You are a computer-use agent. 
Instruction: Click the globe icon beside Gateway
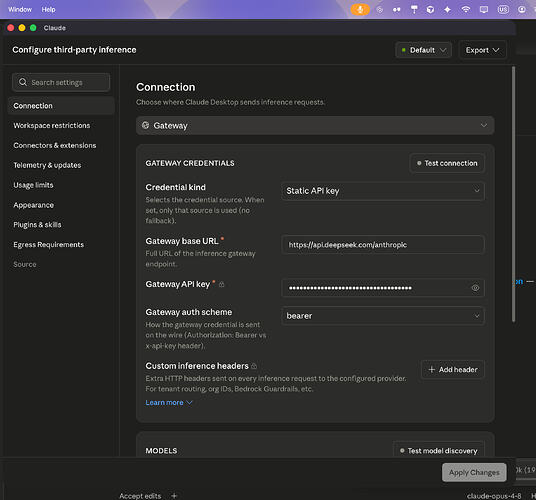click(x=145, y=125)
